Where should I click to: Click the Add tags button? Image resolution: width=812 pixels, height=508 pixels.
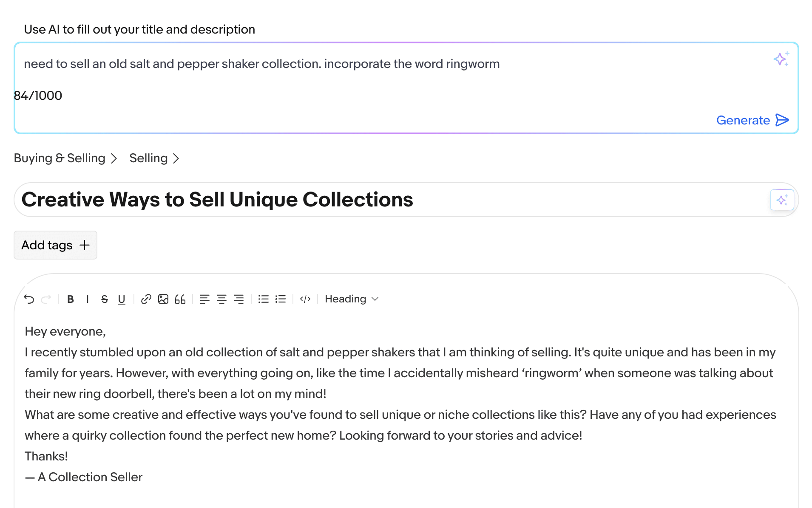click(55, 245)
